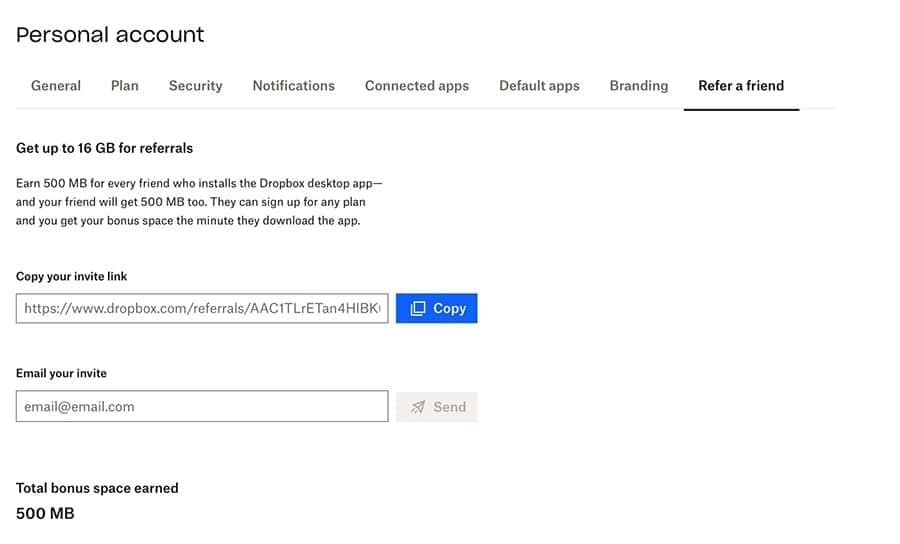Click the paper plane icon on Send
Viewport: 900px width, 544px height.
418,407
